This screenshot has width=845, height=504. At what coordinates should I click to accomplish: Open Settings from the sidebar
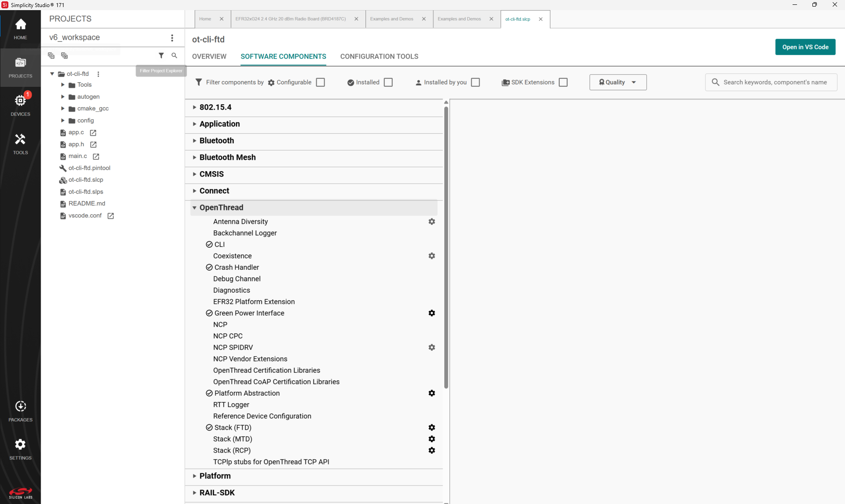coord(20,448)
